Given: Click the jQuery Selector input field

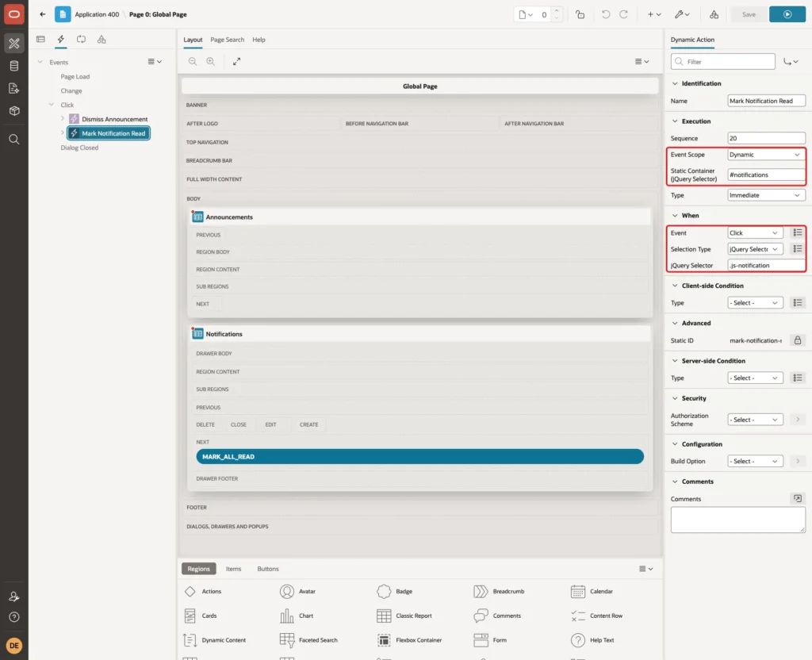Looking at the screenshot, I should pyautogui.click(x=766, y=265).
